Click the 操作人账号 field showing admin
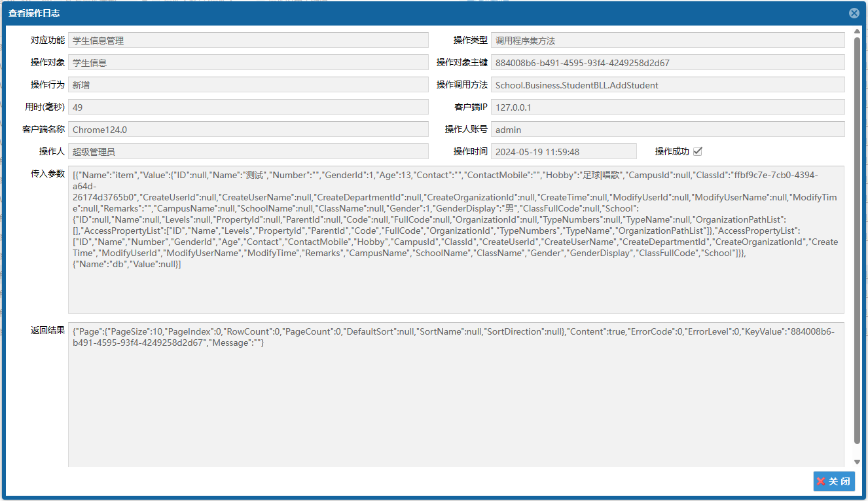 coord(668,130)
